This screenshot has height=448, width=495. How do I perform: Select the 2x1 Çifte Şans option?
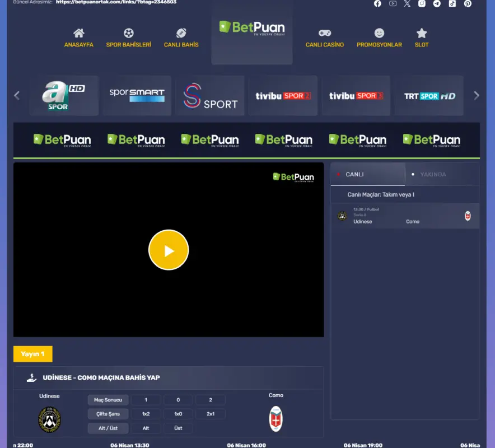click(210, 414)
